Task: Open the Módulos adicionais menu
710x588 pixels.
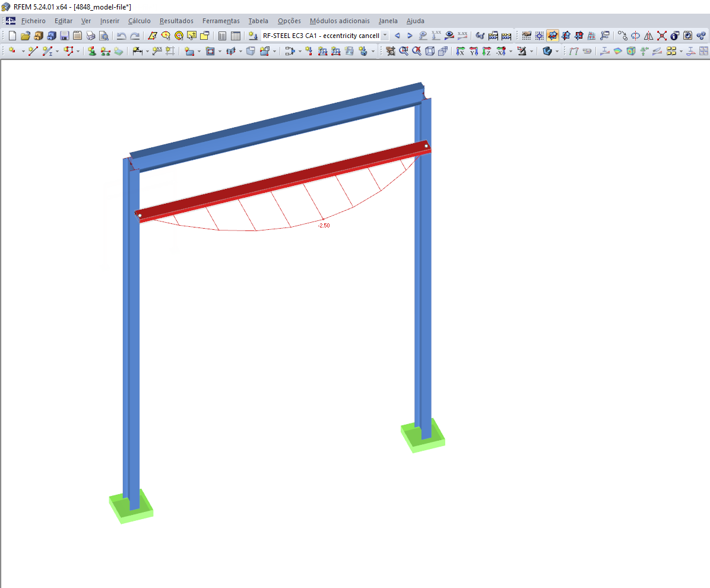Action: [340, 21]
